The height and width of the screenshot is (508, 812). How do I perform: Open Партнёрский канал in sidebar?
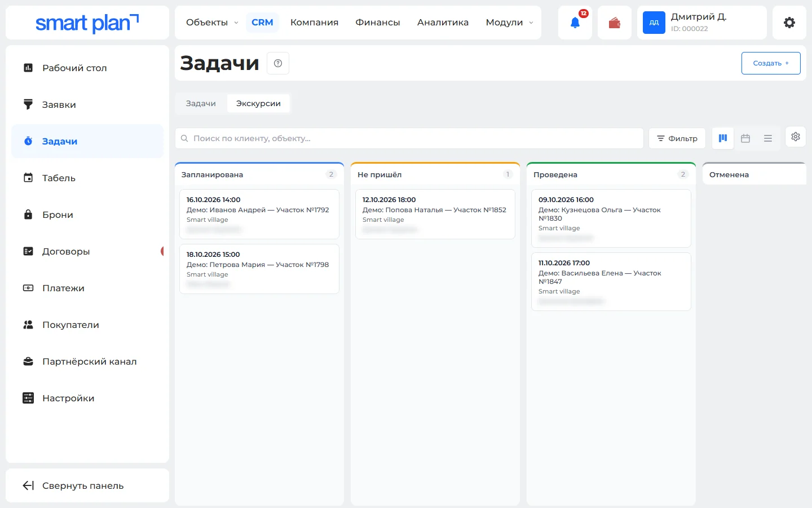tap(87, 361)
